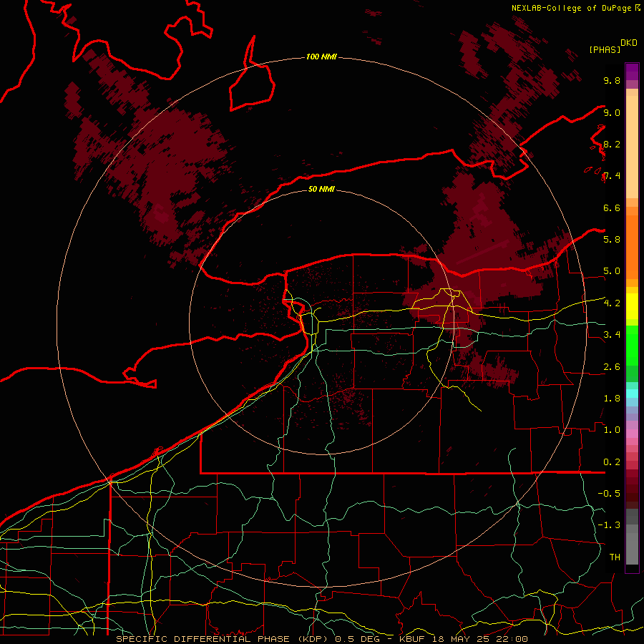The width and height of the screenshot is (644, 644).
Task: Click the 4.2 legend value
Action: 612,303
